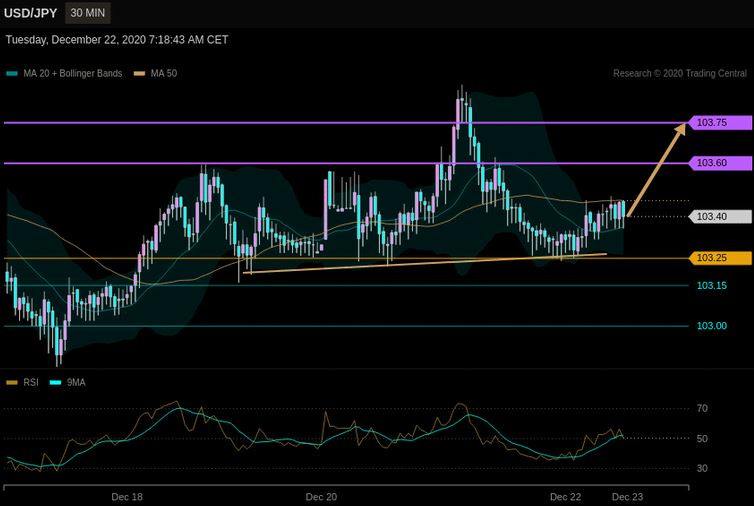Viewport: 754px width, 506px height.
Task: Click the RSI legend label
Action: point(31,382)
